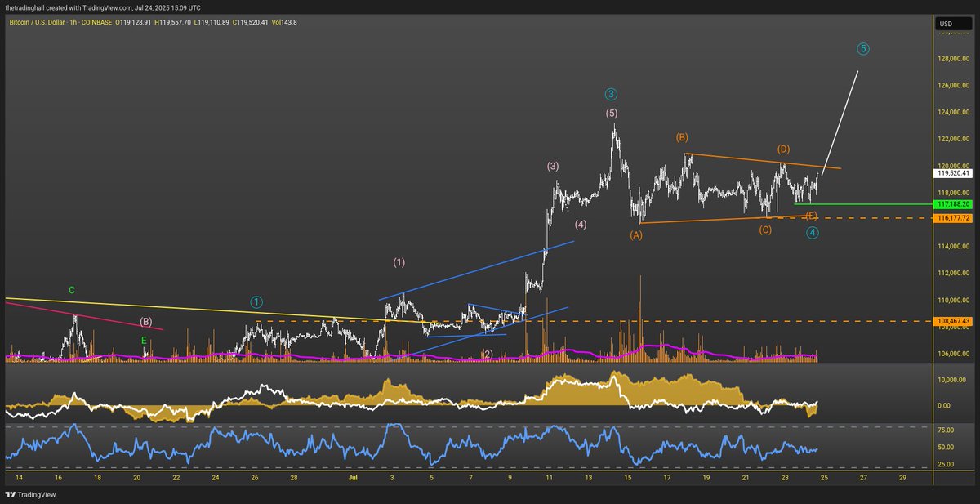Select the teal circled wave 5 label
Screen dimensions: 980x504
tap(863, 49)
